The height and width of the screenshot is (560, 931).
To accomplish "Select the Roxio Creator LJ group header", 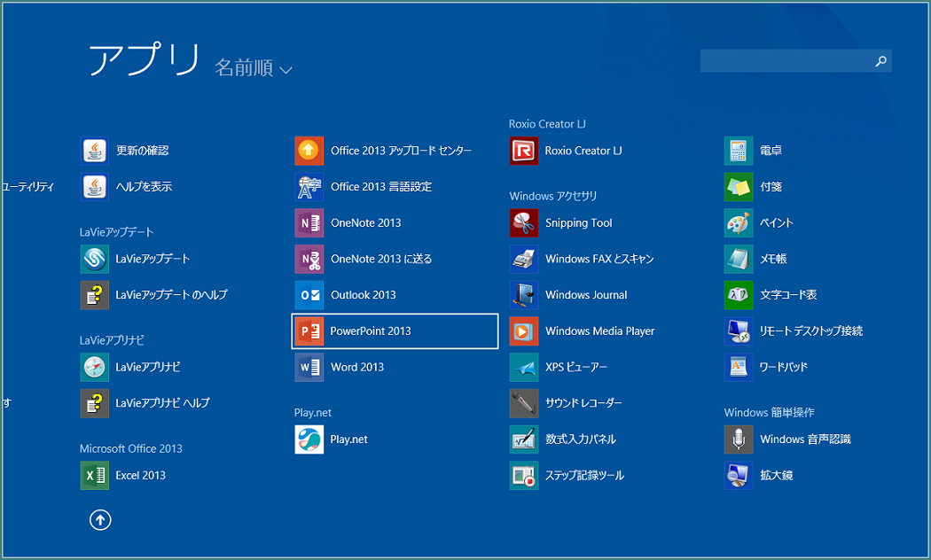I will click(x=547, y=124).
